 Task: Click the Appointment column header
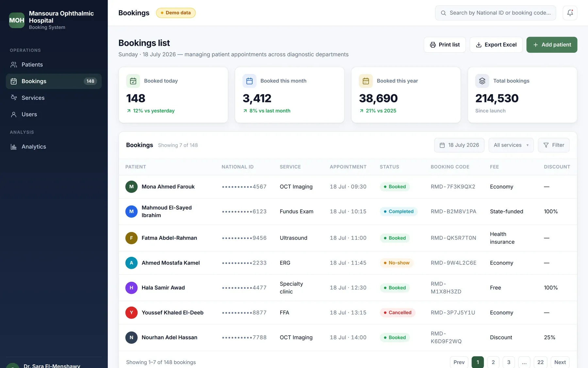[x=348, y=167]
